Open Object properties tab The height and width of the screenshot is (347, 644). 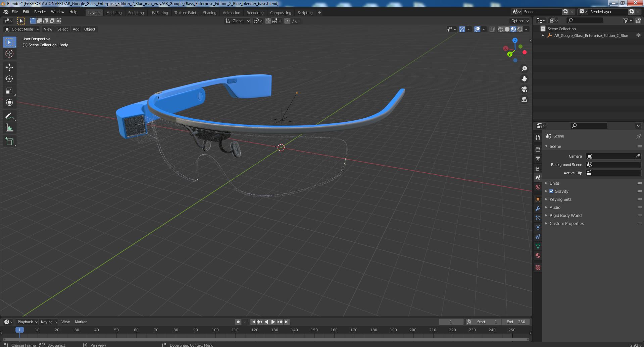click(x=538, y=199)
